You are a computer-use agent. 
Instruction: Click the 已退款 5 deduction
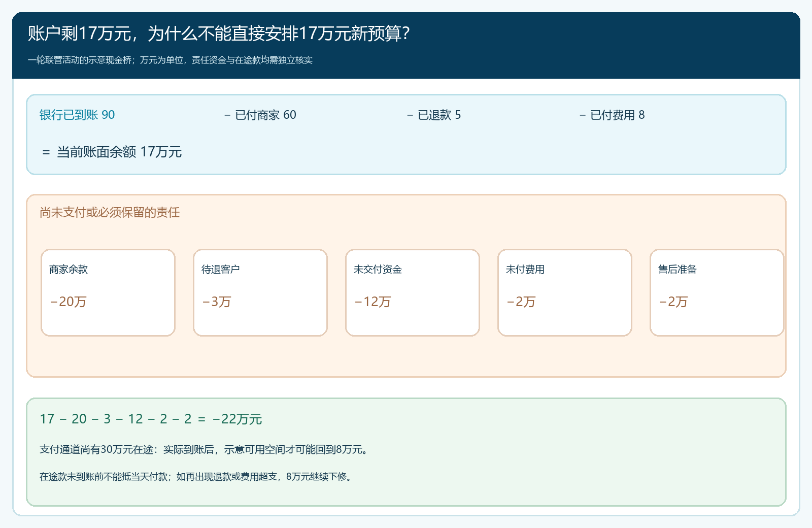434,115
